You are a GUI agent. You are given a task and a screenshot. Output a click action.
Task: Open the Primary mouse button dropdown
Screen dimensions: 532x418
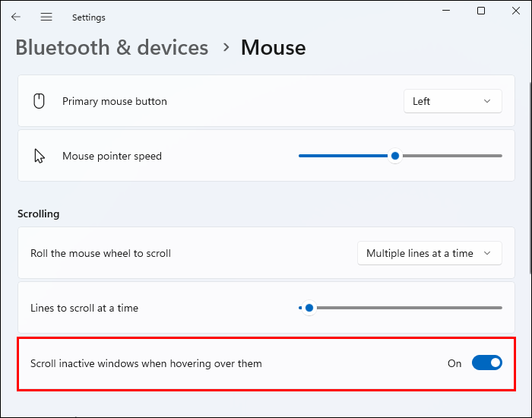click(452, 101)
